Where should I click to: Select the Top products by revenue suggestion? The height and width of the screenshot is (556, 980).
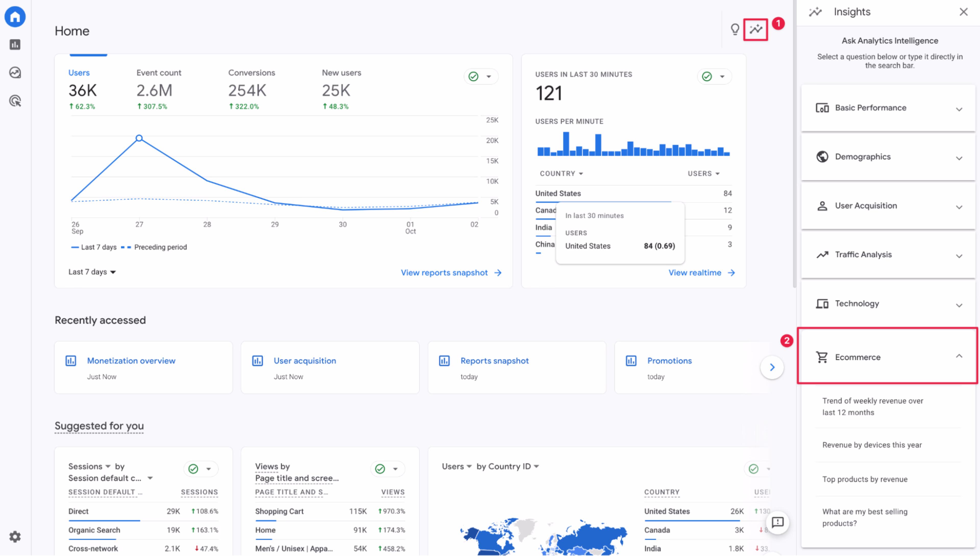click(x=865, y=479)
